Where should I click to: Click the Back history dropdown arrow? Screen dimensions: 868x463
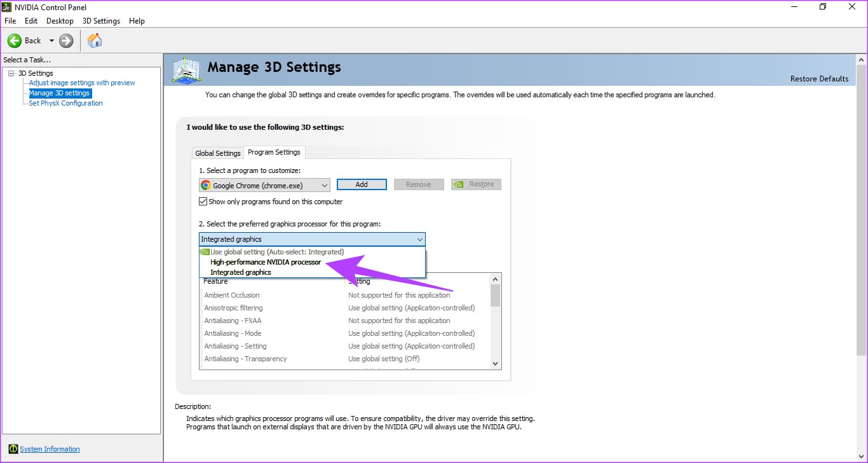(x=51, y=41)
